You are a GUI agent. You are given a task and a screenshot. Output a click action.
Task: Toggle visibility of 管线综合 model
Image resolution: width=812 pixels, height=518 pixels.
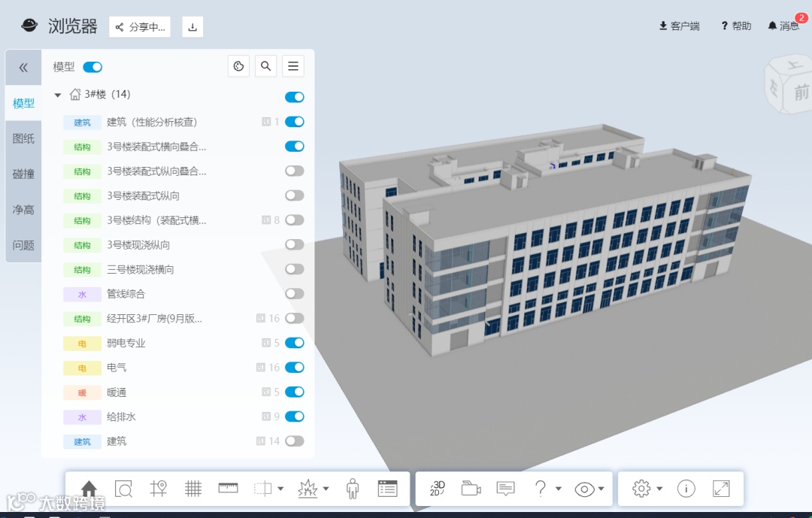295,294
